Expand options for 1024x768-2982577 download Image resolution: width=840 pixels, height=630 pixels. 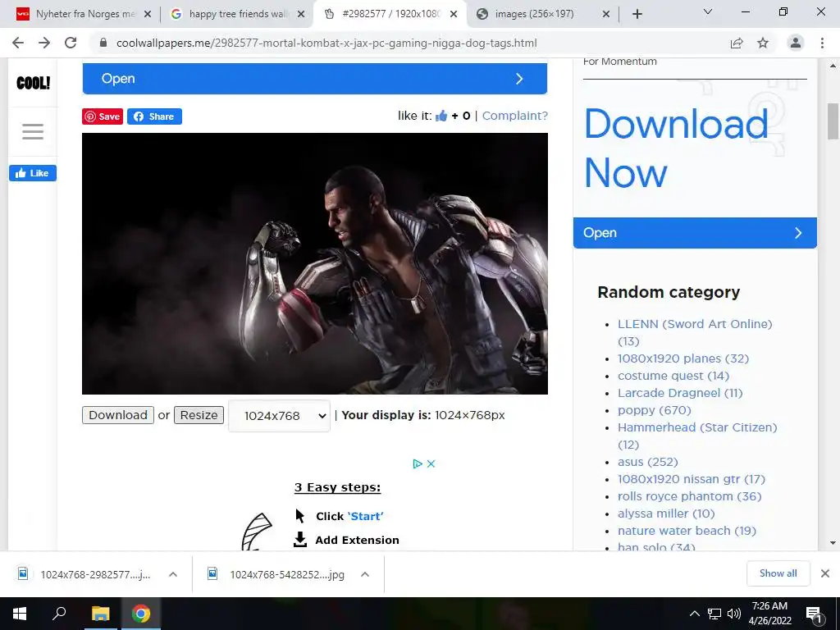173,574
